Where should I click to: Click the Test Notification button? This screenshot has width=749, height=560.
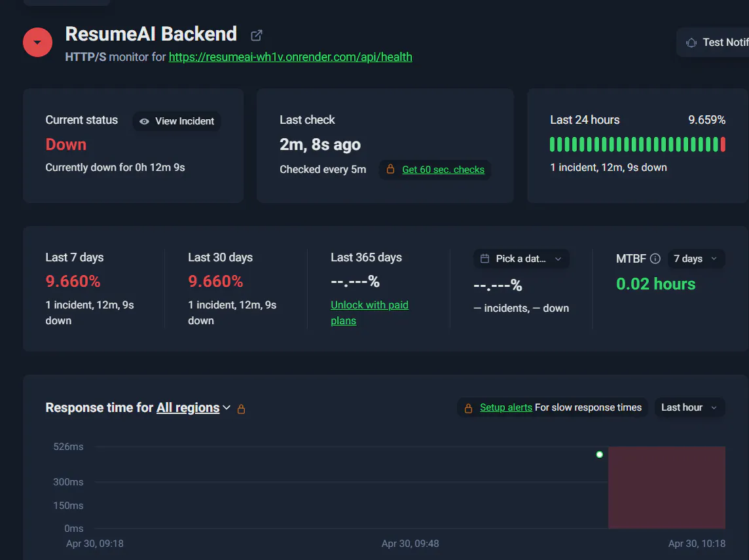[713, 43]
